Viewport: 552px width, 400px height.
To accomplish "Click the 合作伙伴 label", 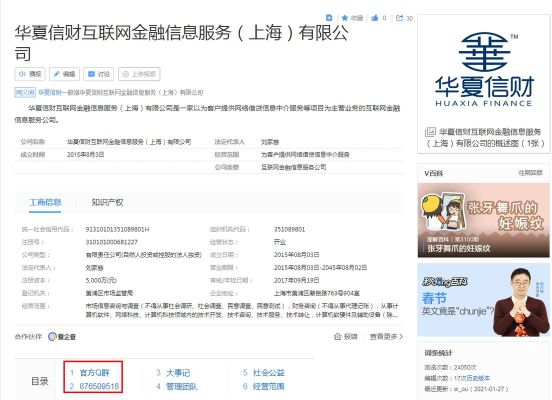I will pyautogui.click(x=28, y=337).
